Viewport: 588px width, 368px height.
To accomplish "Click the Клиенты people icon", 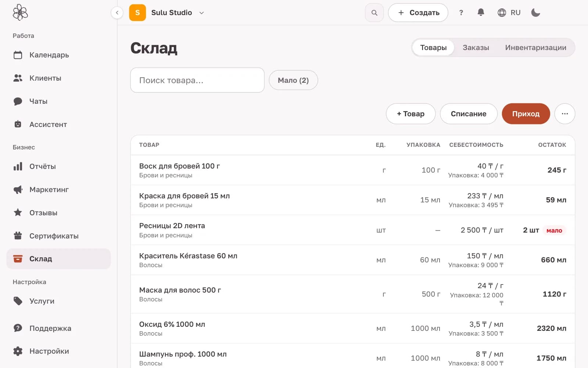I will pyautogui.click(x=18, y=78).
